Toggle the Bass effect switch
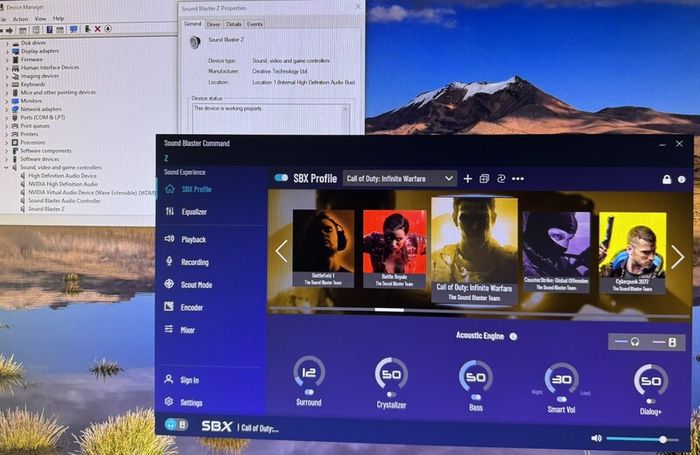The width and height of the screenshot is (700, 455). [476, 397]
